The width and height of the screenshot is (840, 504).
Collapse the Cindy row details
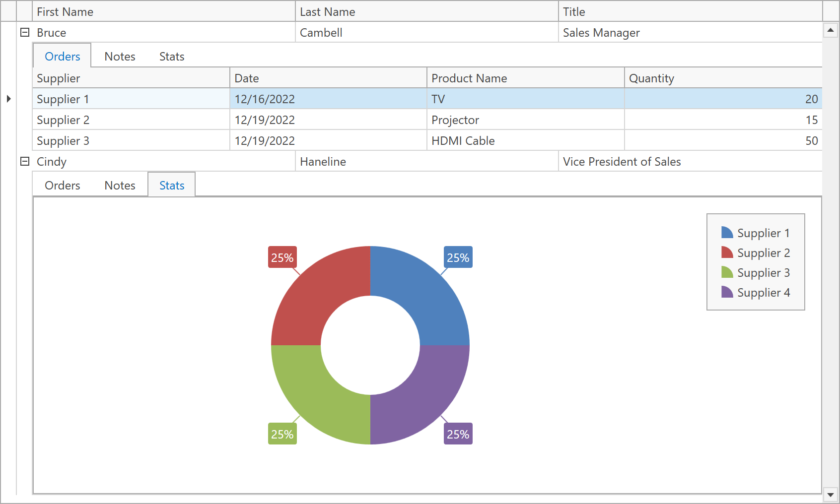(25, 161)
